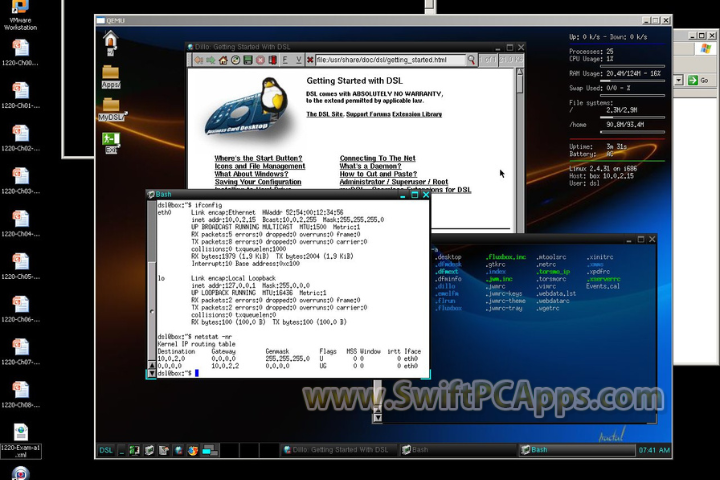Viewport: 720px width, 480px height.
Task: Click the 07:41 AM taskbar clock
Action: pos(654,450)
